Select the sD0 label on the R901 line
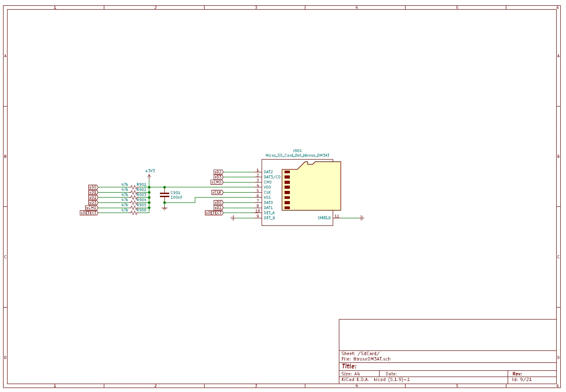The image size is (566, 392). coord(93,187)
